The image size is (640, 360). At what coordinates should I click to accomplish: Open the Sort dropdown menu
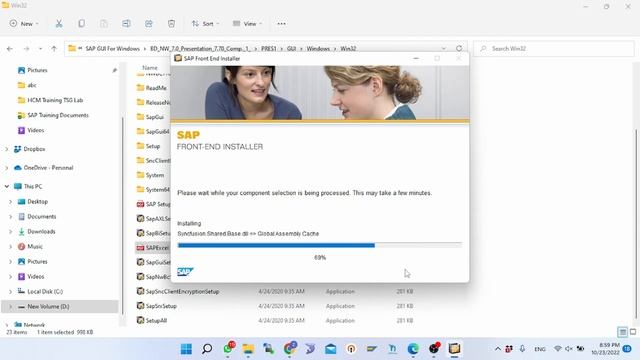pyautogui.click(x=205, y=24)
